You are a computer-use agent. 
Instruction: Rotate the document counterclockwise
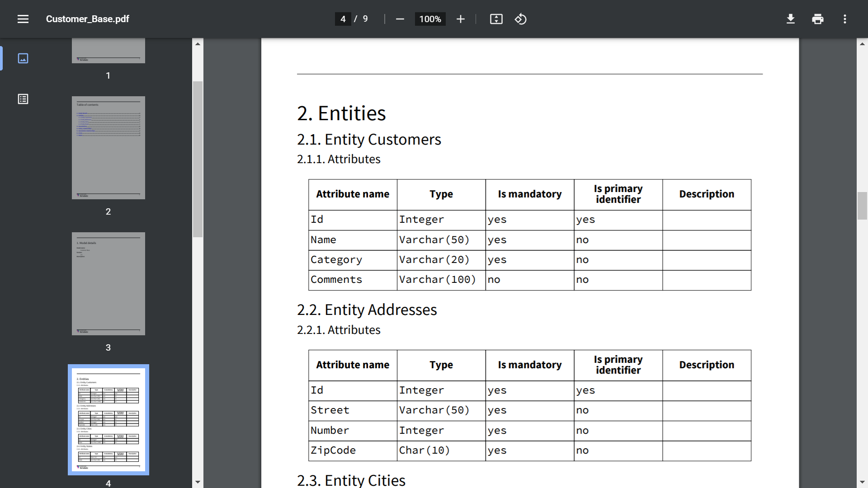(520, 19)
